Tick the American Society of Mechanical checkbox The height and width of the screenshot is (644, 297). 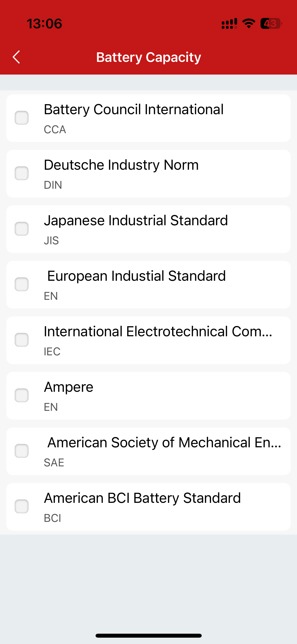coord(22,451)
